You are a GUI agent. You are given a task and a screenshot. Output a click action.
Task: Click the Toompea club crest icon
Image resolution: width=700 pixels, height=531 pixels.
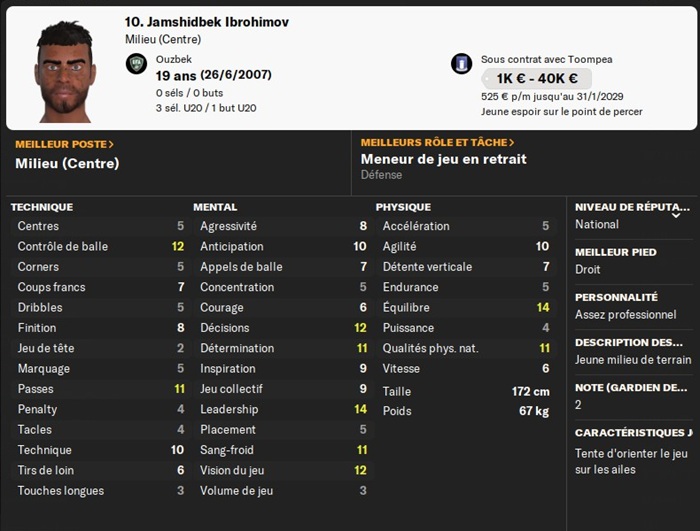click(x=461, y=64)
